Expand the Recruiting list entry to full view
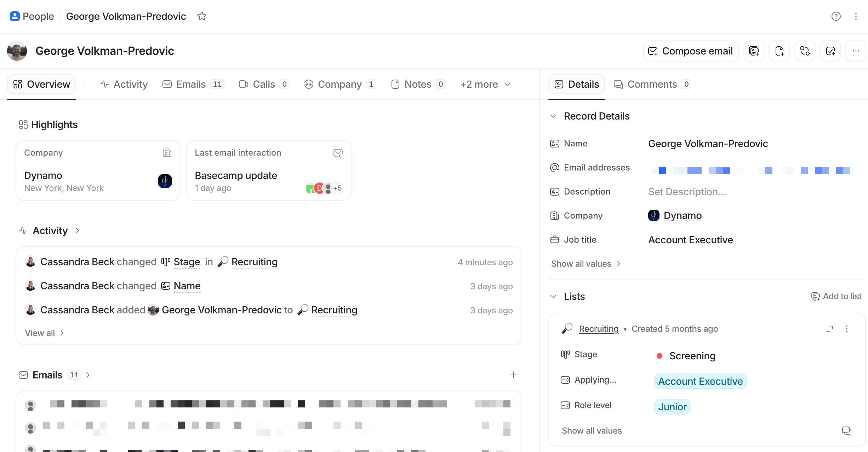Screen dimensions: 868x452 click(x=829, y=329)
